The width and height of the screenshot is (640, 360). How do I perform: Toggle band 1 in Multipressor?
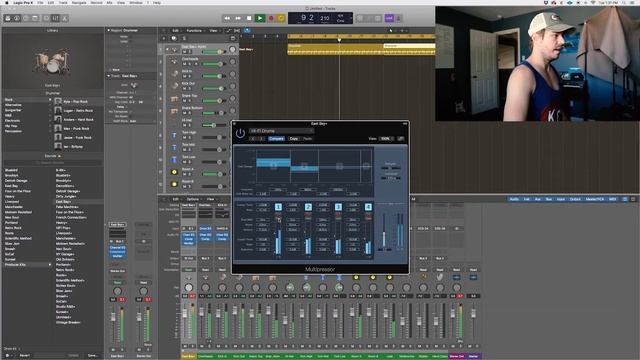[278, 207]
